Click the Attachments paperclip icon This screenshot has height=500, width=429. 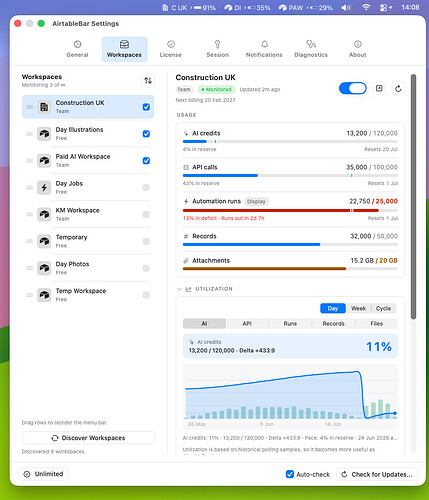coord(186,261)
